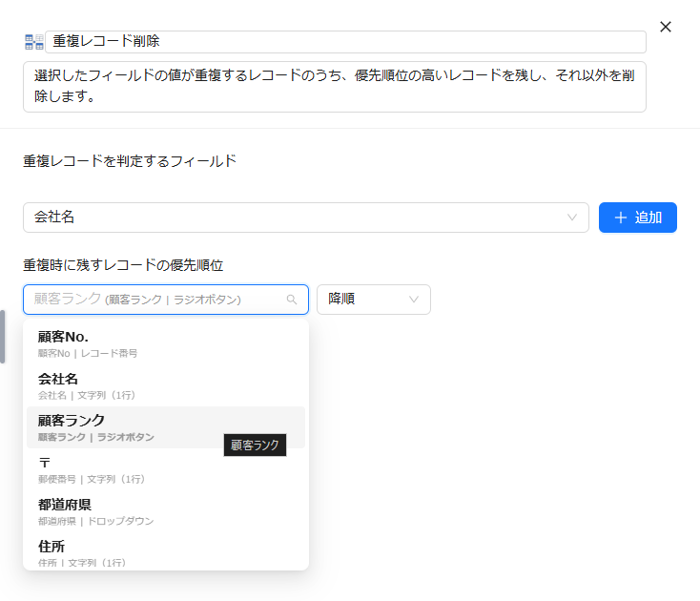Open the 降順 sort order dropdown
Image resolution: width=700 pixels, height=601 pixels.
(374, 300)
